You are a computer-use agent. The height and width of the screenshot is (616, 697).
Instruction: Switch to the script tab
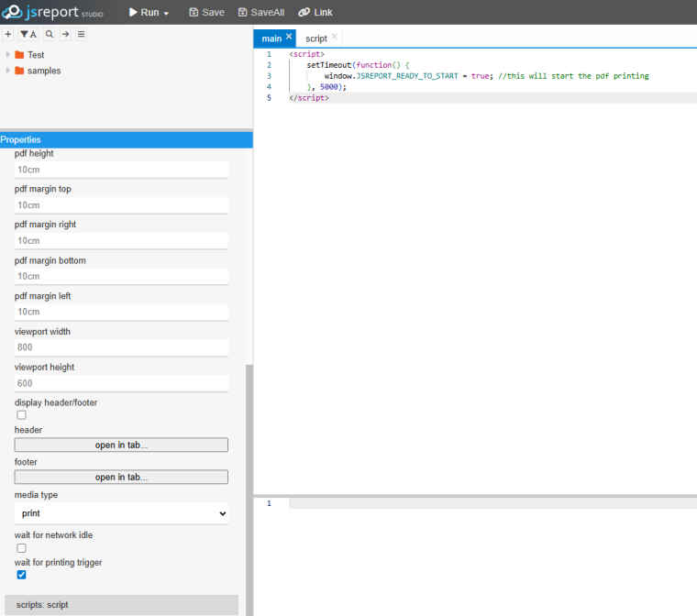tap(316, 38)
